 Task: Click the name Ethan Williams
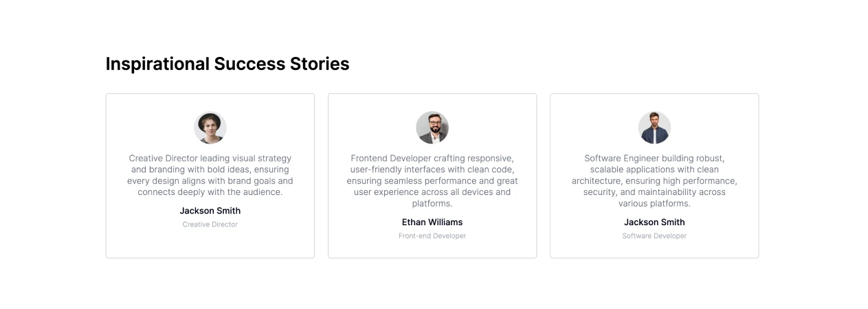pyautogui.click(x=432, y=222)
